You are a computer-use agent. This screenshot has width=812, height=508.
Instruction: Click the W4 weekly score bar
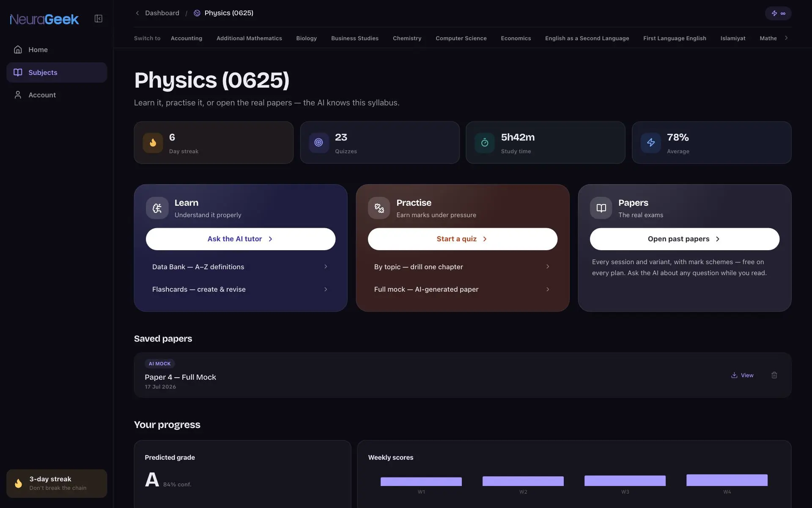coord(727,480)
